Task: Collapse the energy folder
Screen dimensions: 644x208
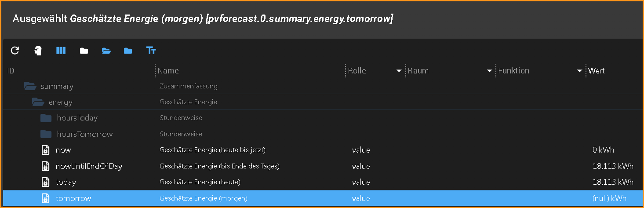Action: tap(38, 102)
